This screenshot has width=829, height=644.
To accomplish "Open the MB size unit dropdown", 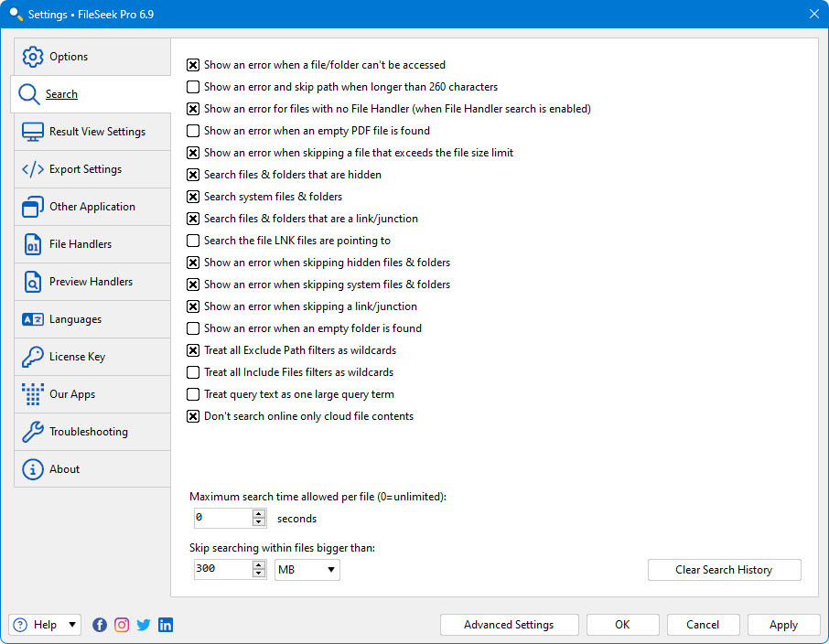I will point(307,570).
